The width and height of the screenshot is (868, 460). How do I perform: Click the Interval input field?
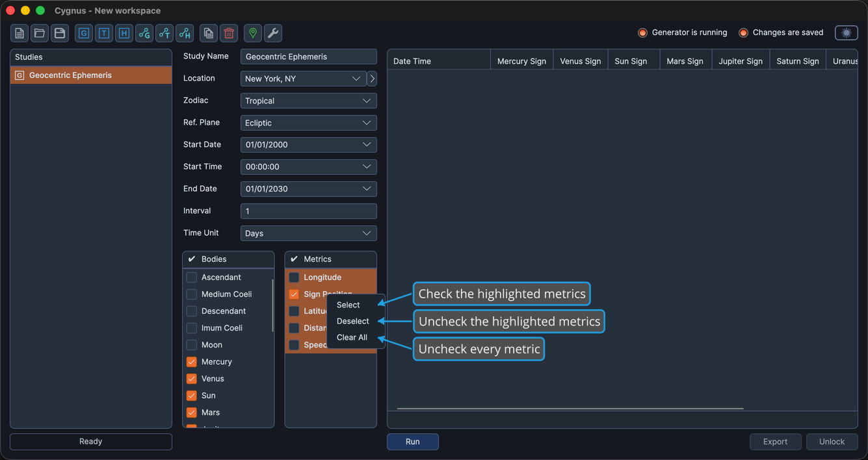(x=309, y=211)
